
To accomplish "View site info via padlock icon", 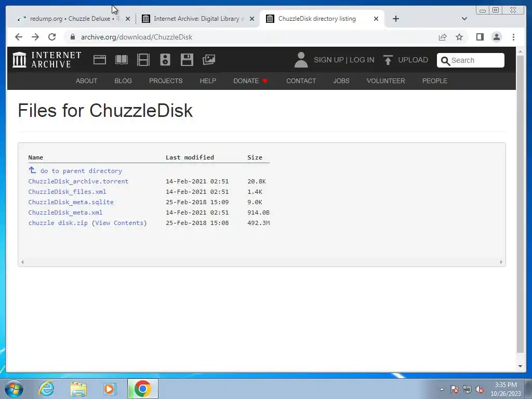I will (x=72, y=37).
